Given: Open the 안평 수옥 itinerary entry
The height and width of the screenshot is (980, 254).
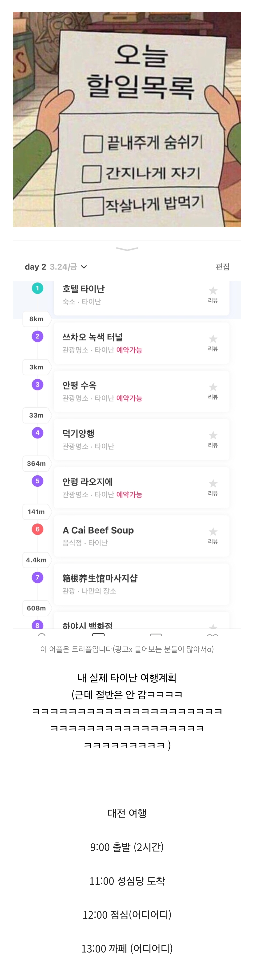Looking at the screenshot, I should (x=129, y=391).
